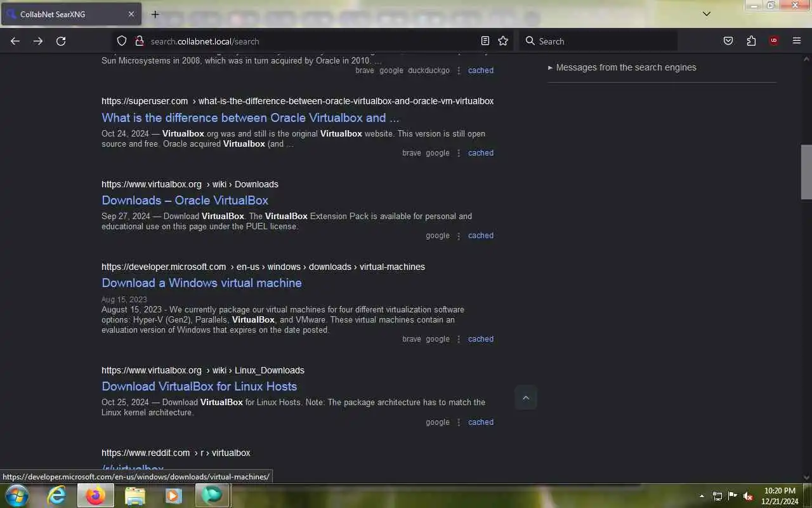Show hidden tray icons arrow
812x508 pixels.
702,496
